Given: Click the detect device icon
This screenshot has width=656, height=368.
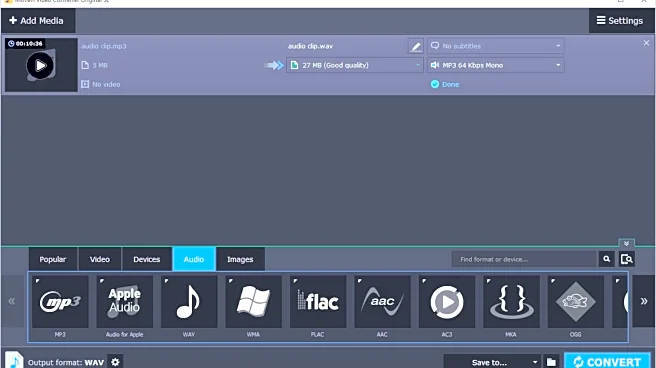Looking at the screenshot, I should [x=627, y=259].
